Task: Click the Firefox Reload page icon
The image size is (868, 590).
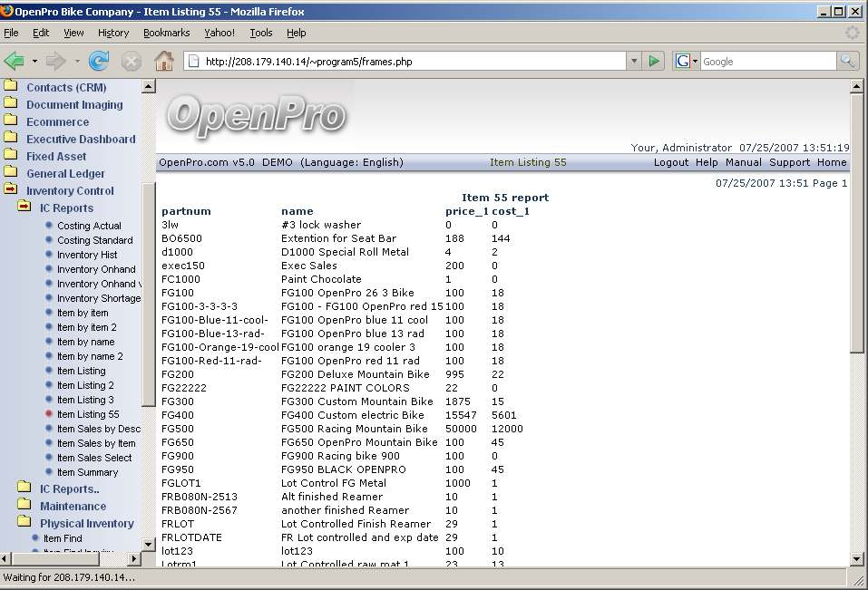Action: point(99,61)
